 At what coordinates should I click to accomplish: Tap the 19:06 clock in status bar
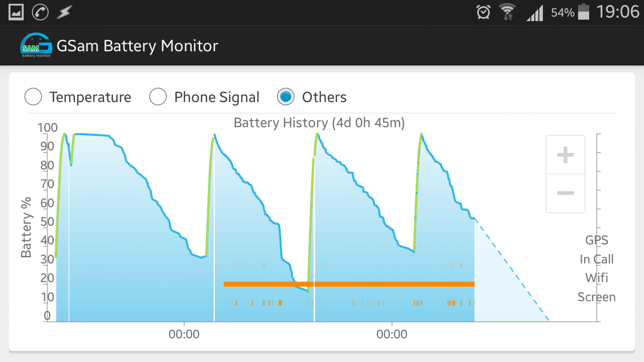pyautogui.click(x=618, y=12)
